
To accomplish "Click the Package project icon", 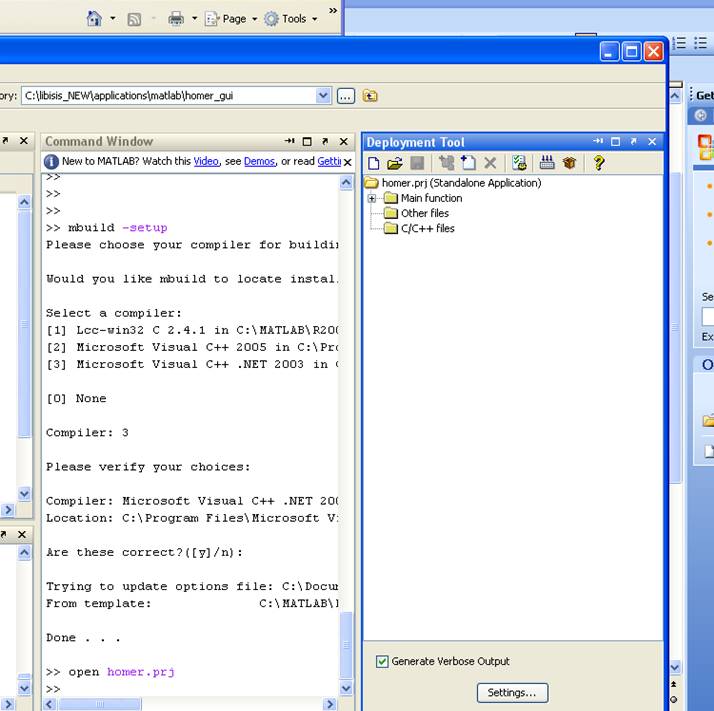I will (x=569, y=163).
